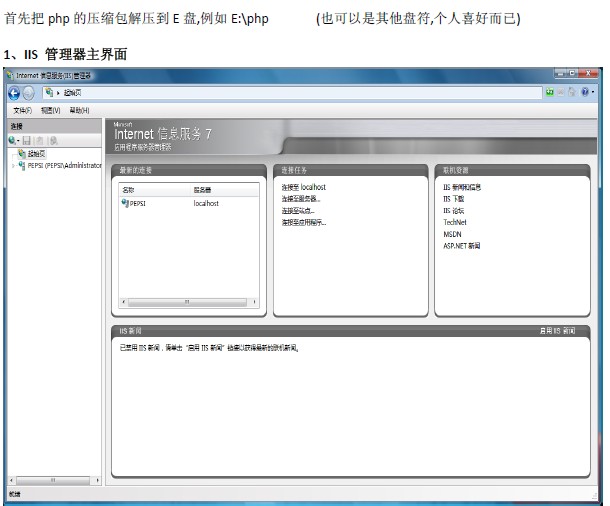Select 起始页 in the address bar breadcrumb
610x506 pixels.
[72, 93]
